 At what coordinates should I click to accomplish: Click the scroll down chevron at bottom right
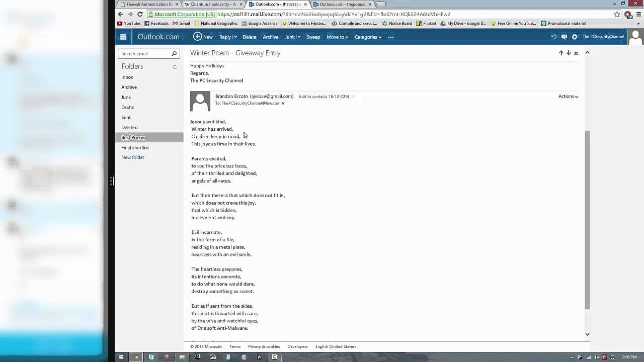(x=587, y=334)
